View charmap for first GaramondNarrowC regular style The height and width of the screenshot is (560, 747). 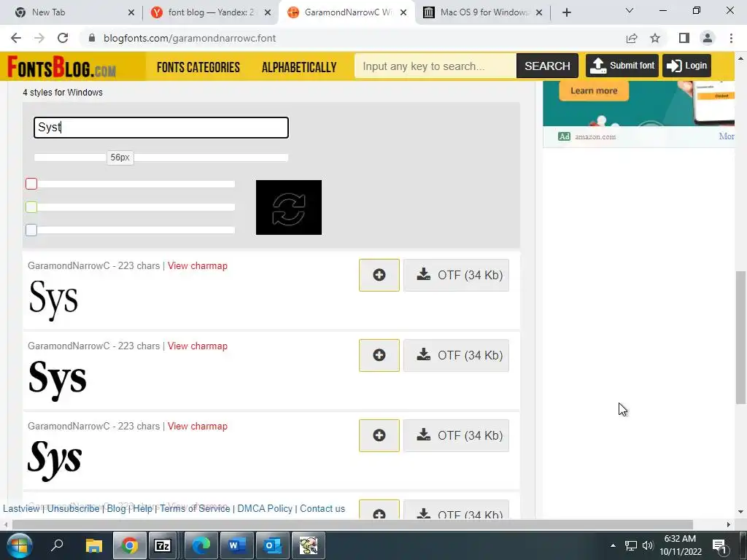[197, 265]
